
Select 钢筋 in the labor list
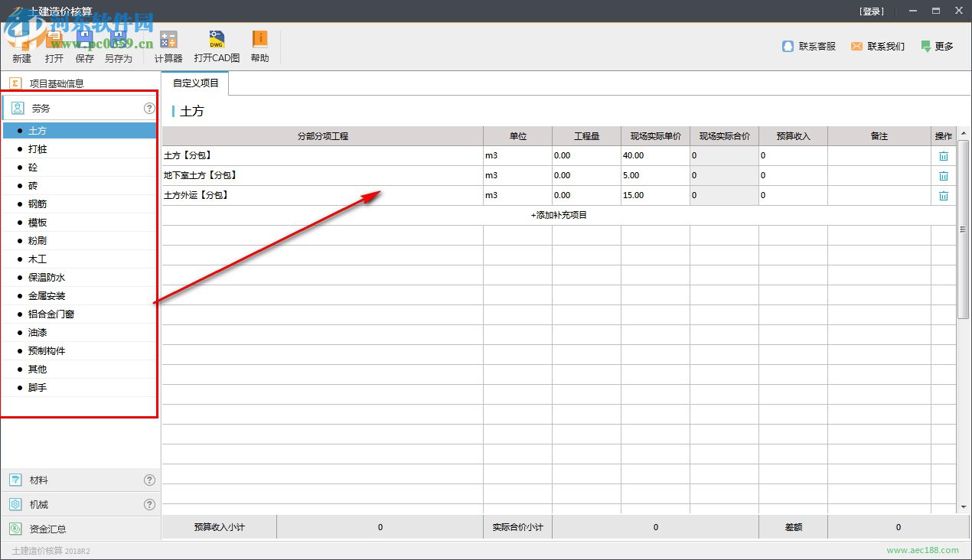[38, 204]
